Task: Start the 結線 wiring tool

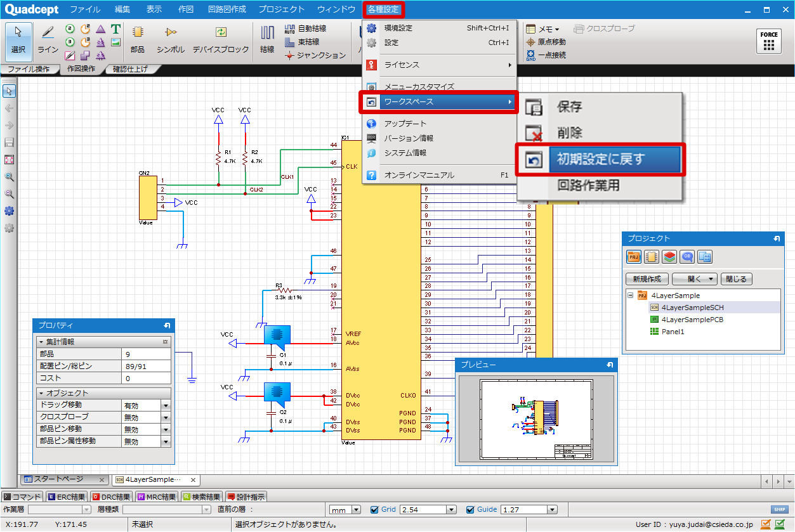Action: pyautogui.click(x=267, y=39)
